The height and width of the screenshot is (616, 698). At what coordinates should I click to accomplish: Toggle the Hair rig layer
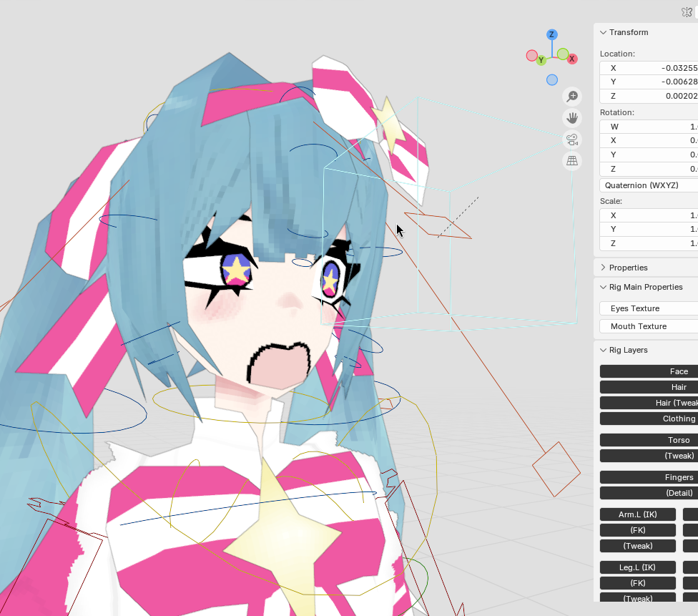tap(649, 387)
